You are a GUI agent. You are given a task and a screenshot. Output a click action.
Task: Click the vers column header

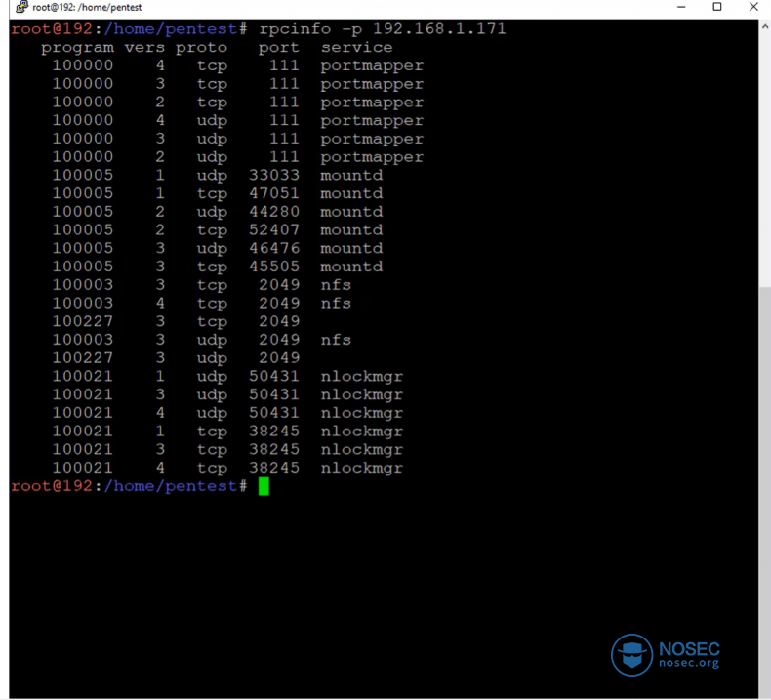point(144,47)
